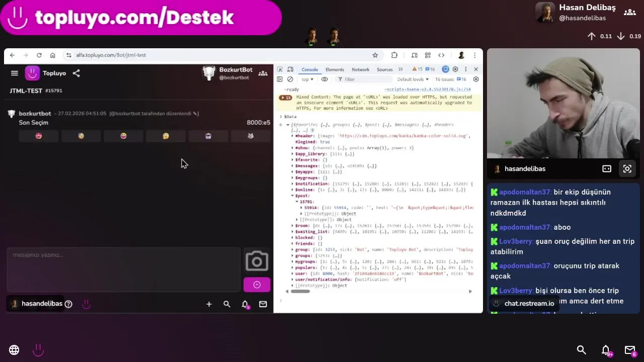
Task: Click the pink Topluyo smiley logo
Action: click(x=32, y=73)
